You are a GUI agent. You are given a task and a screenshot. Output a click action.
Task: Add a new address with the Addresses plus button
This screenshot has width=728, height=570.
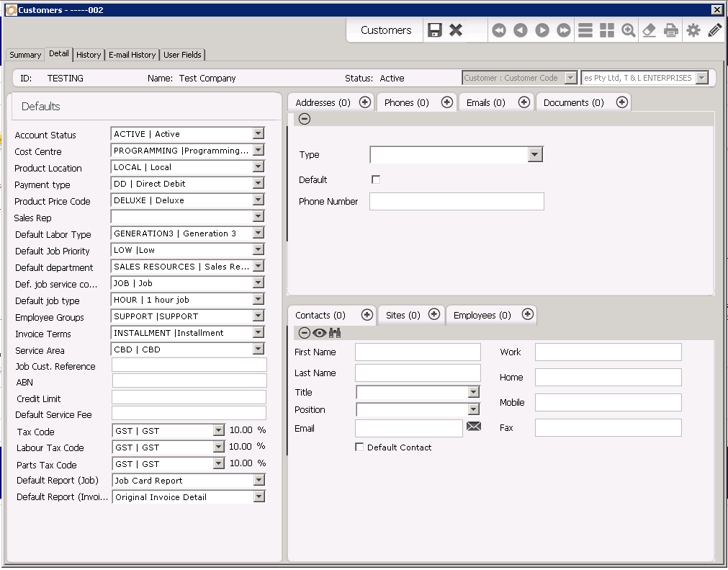coord(365,102)
